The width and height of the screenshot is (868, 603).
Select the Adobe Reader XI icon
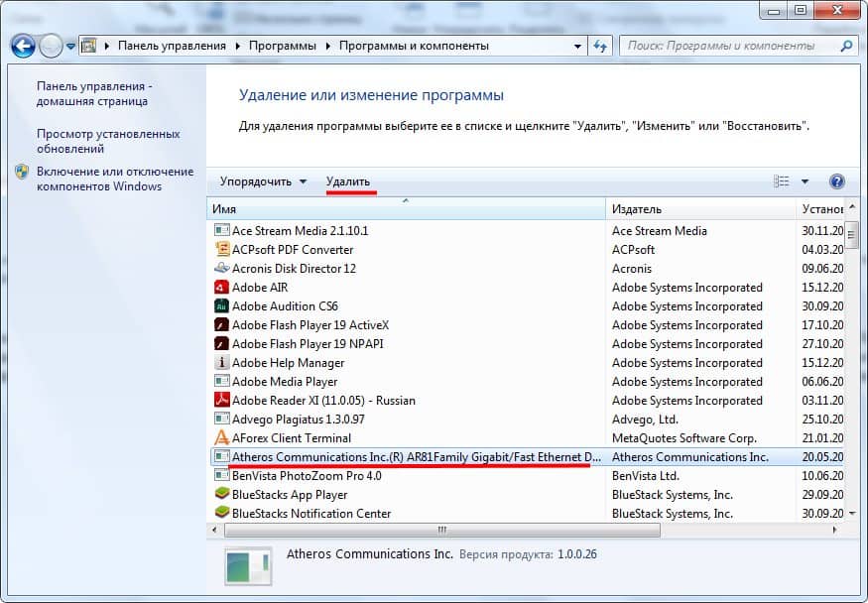221,400
